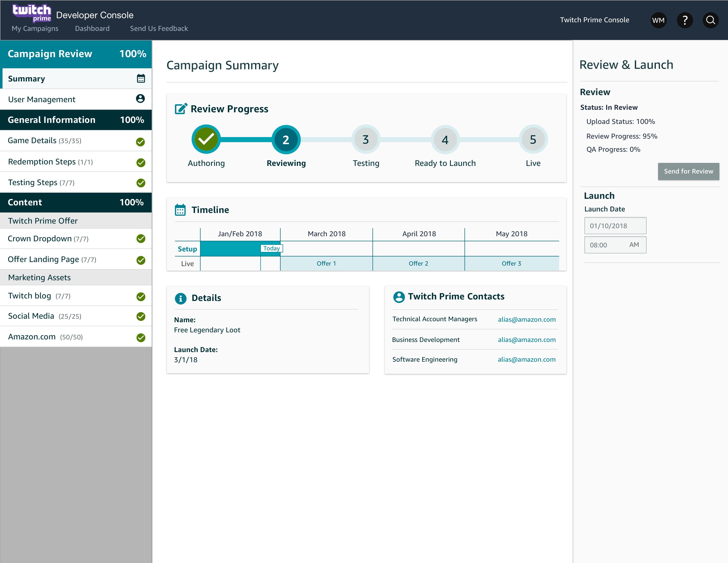Click the green check on Redemption Steps

click(x=141, y=162)
